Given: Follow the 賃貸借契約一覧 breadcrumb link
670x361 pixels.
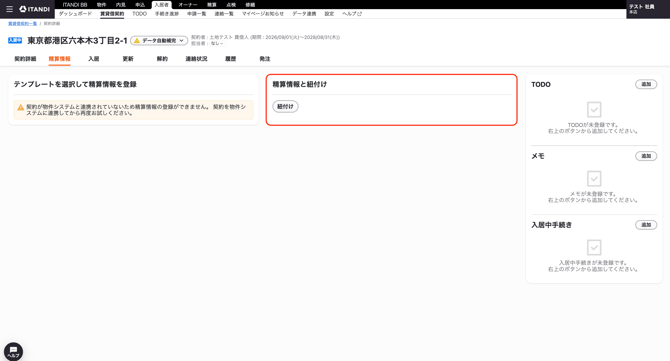Looking at the screenshot, I should click(x=23, y=23).
